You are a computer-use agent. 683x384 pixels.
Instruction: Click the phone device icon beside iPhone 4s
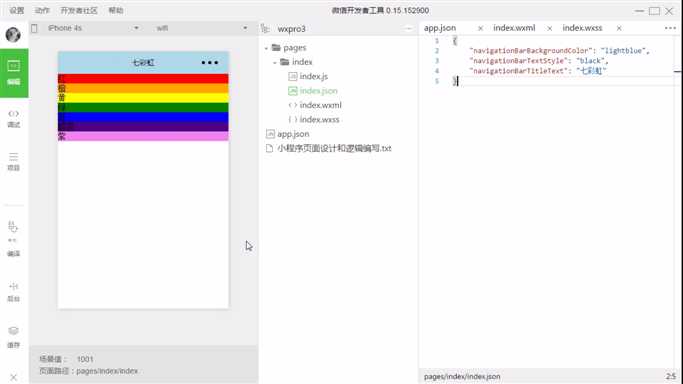tap(34, 28)
